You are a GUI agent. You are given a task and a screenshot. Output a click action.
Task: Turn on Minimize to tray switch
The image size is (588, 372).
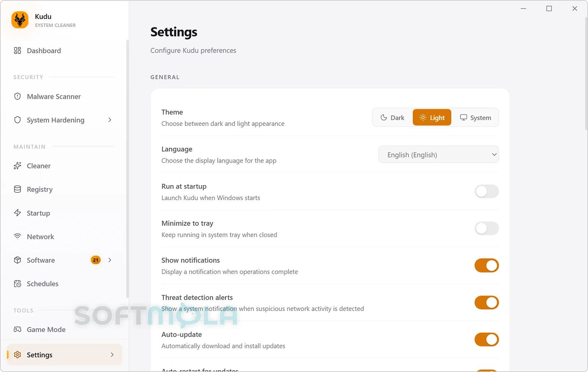tap(487, 228)
